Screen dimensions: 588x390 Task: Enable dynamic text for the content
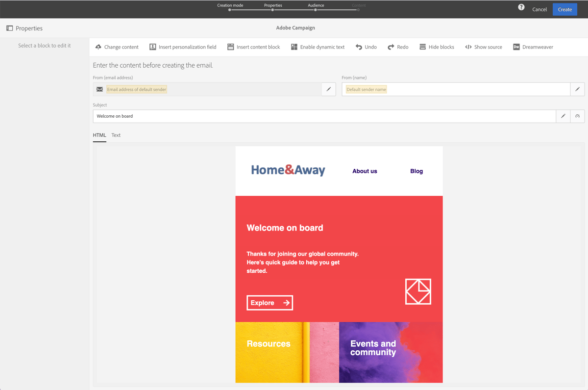(318, 47)
